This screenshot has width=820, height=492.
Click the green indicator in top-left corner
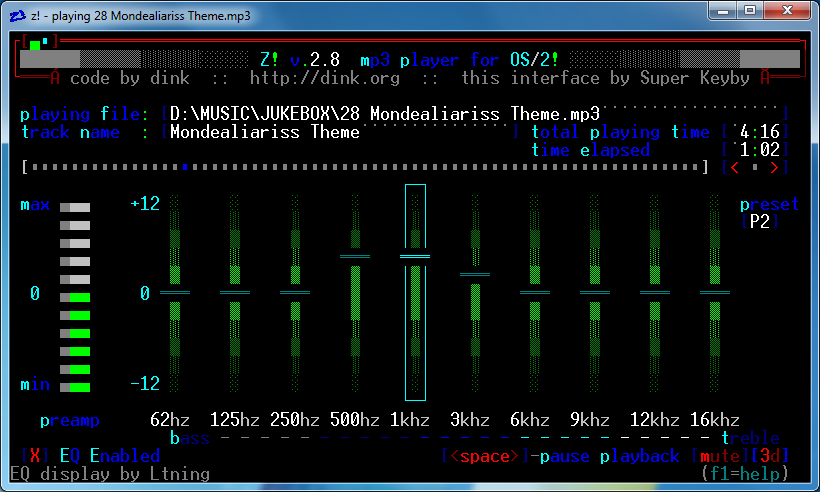(x=36, y=44)
